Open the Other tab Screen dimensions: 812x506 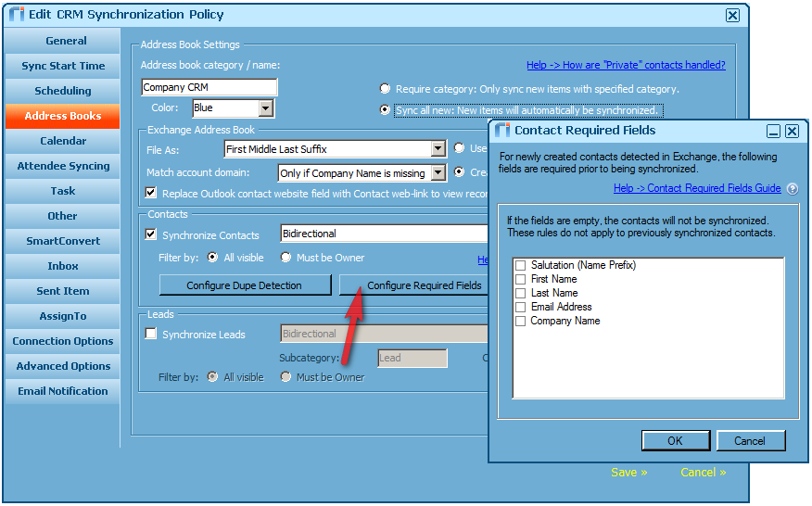(63, 216)
